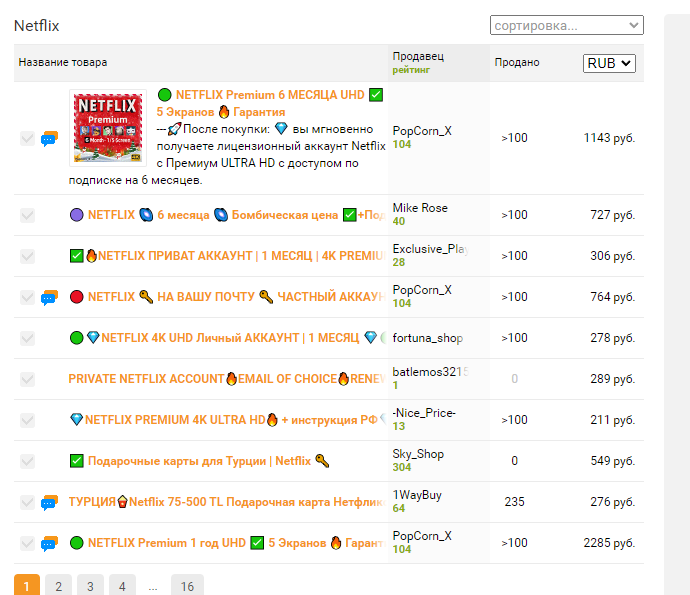Tick checkbox for НА ВАШУ ПОЧТУ row

coord(27,297)
